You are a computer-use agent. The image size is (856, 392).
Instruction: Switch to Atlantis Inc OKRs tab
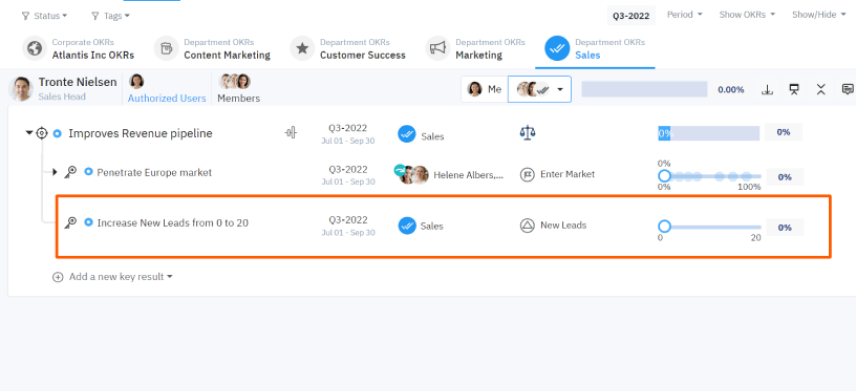78,49
